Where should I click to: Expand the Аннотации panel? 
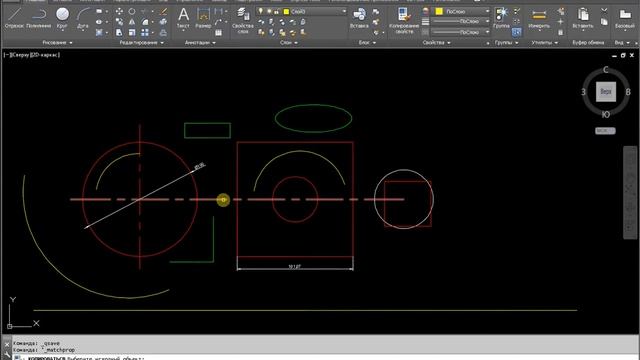click(x=200, y=42)
